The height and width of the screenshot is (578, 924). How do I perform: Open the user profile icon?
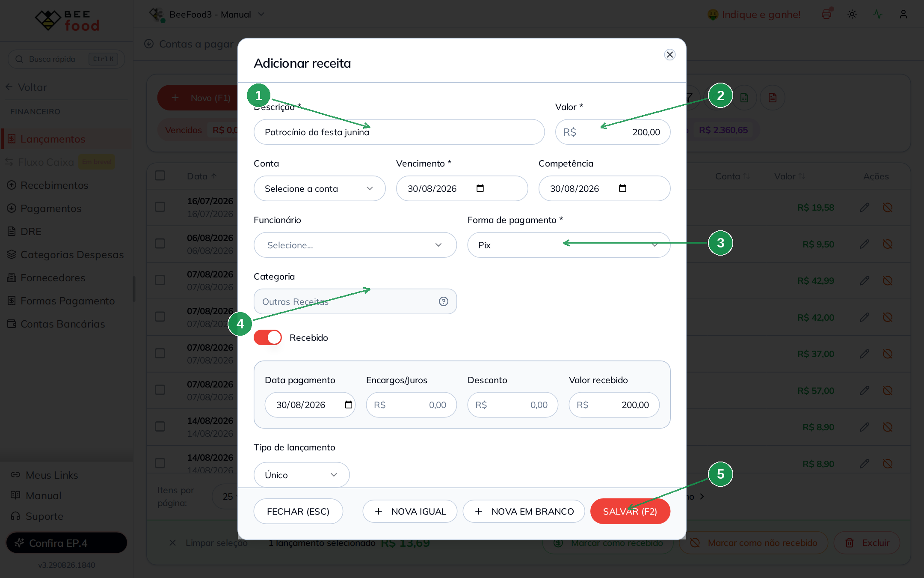click(x=903, y=14)
